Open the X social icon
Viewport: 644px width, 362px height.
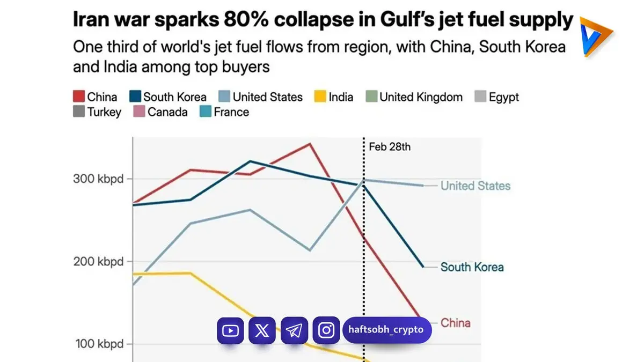pos(262,330)
